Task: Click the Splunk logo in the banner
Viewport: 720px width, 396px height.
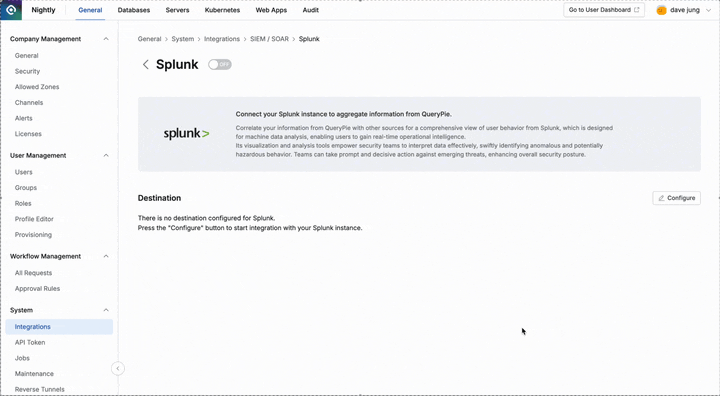Action: coord(186,134)
